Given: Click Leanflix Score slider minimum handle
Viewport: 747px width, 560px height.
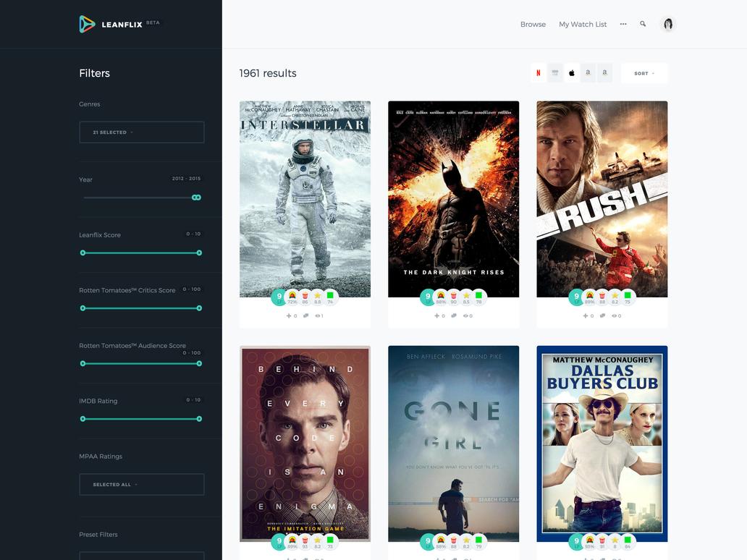Looking at the screenshot, I should click(83, 253).
